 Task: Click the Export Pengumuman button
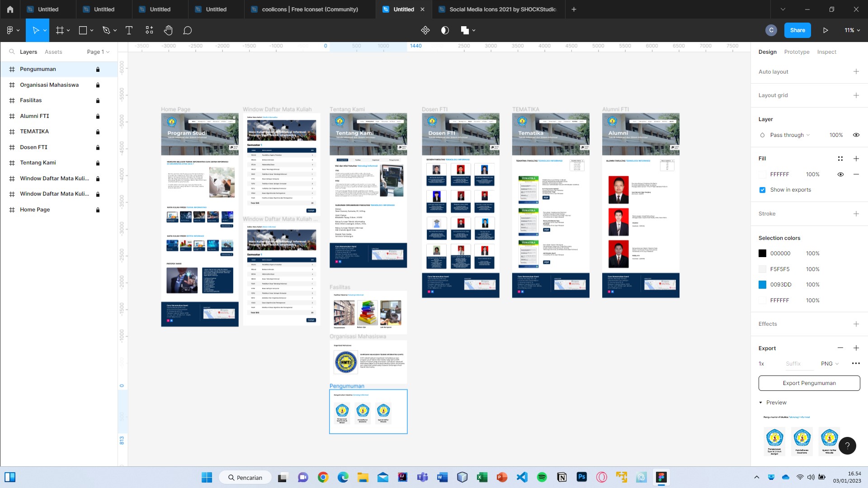(x=809, y=383)
